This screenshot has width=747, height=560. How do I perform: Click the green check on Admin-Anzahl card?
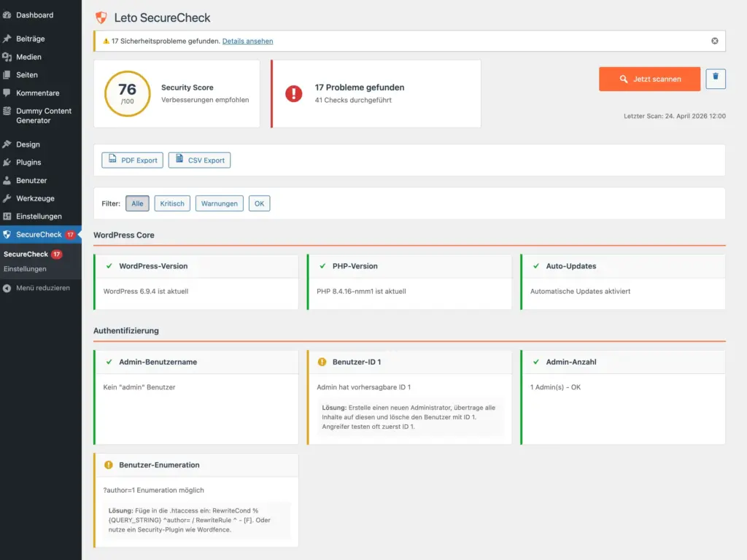tap(536, 362)
